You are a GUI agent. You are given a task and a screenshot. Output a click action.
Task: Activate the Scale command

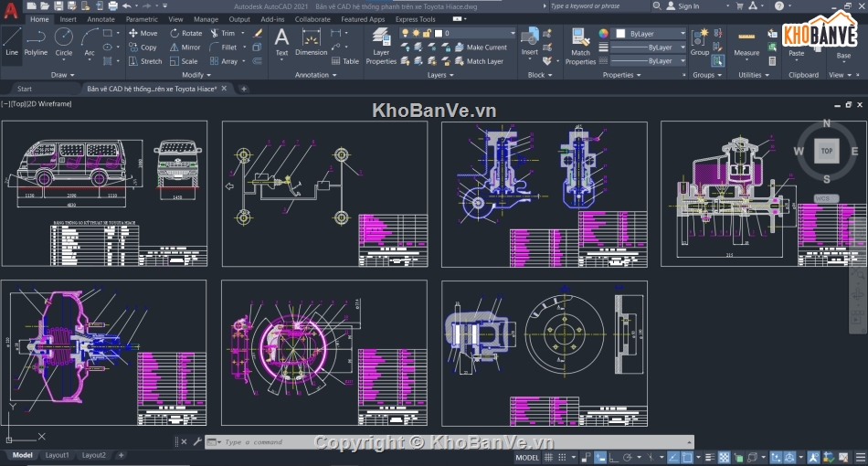pos(184,61)
